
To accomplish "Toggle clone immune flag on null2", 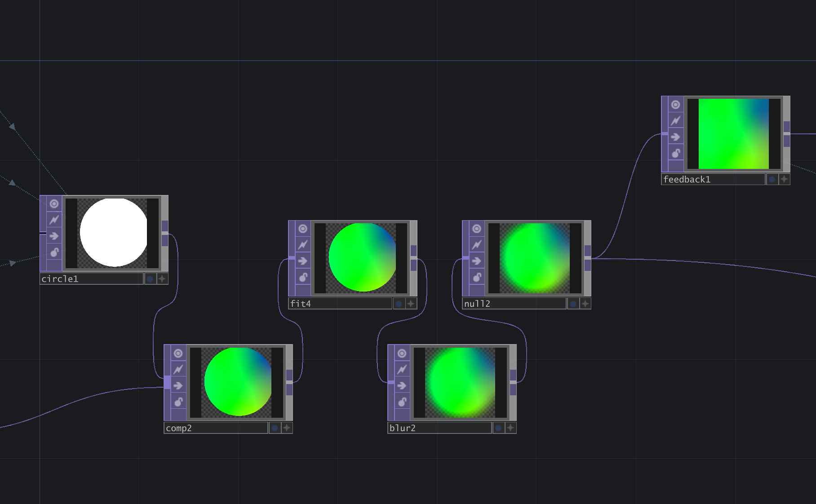I will (477, 245).
